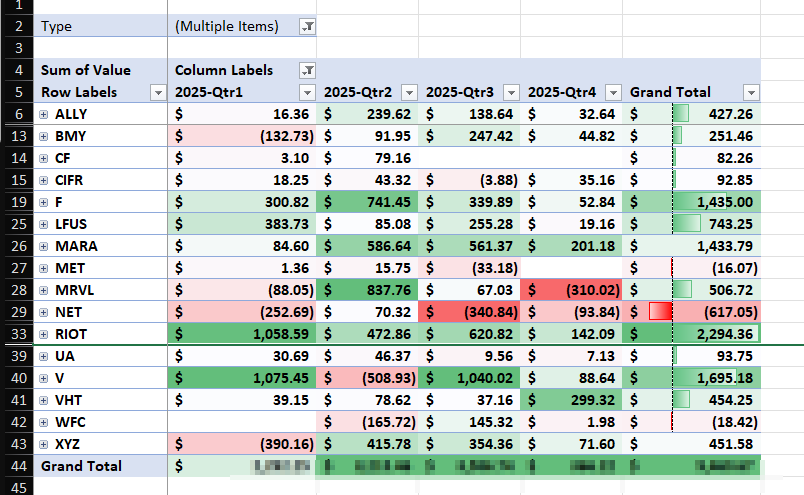Click the plus icon beside NET
The image size is (804, 495).
[44, 311]
